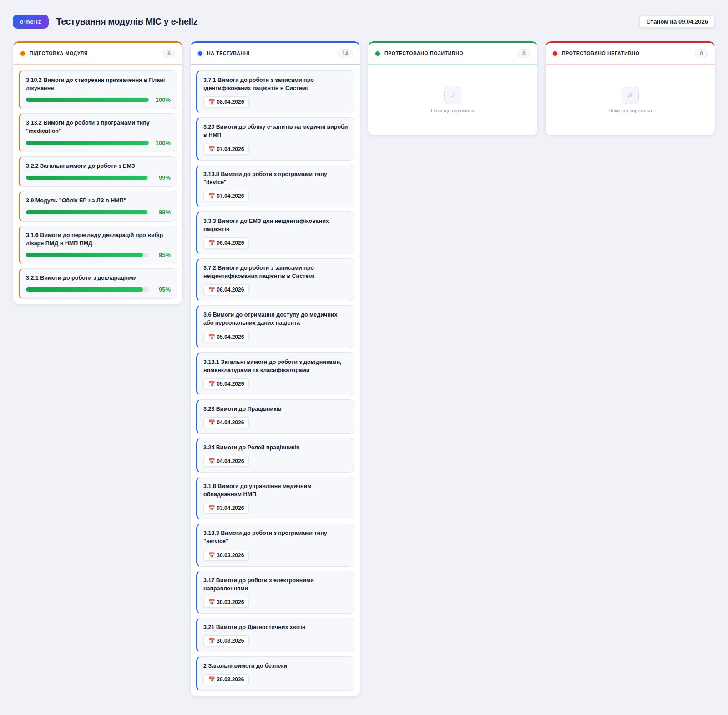Select the НА ТЕСТУВАННІ column header

click(228, 53)
